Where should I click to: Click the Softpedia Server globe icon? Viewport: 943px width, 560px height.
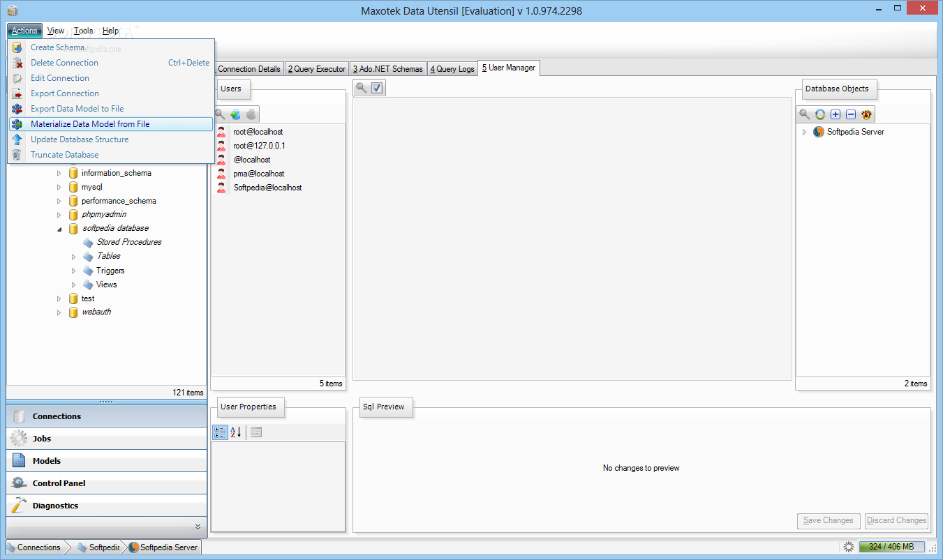click(819, 132)
